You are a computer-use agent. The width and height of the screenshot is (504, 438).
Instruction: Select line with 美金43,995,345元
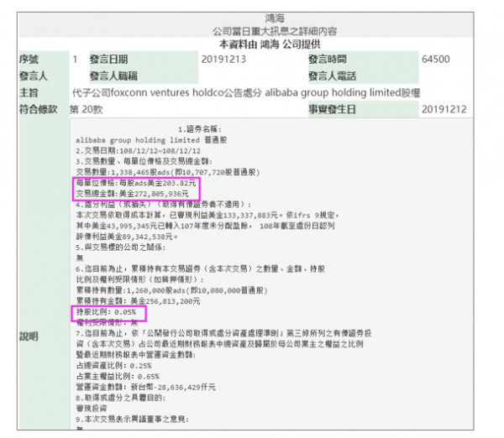pyautogui.click(x=205, y=226)
